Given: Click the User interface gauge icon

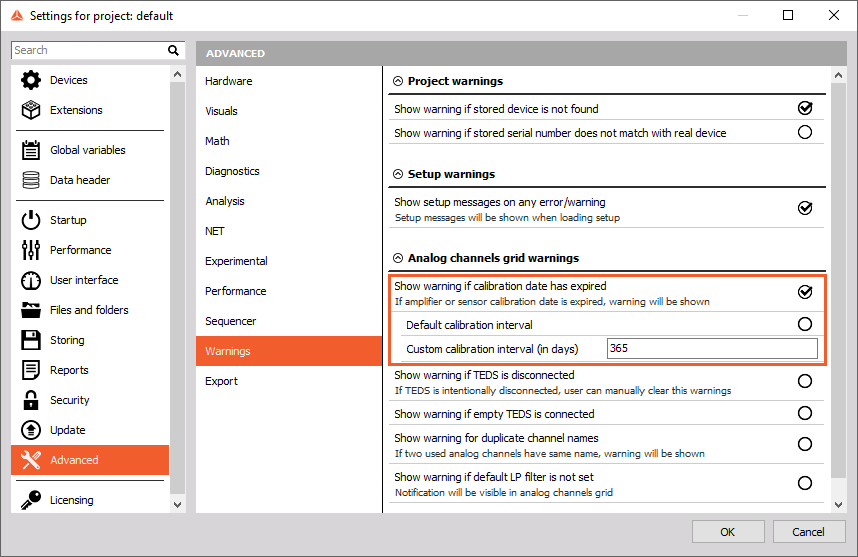Looking at the screenshot, I should pos(31,280).
